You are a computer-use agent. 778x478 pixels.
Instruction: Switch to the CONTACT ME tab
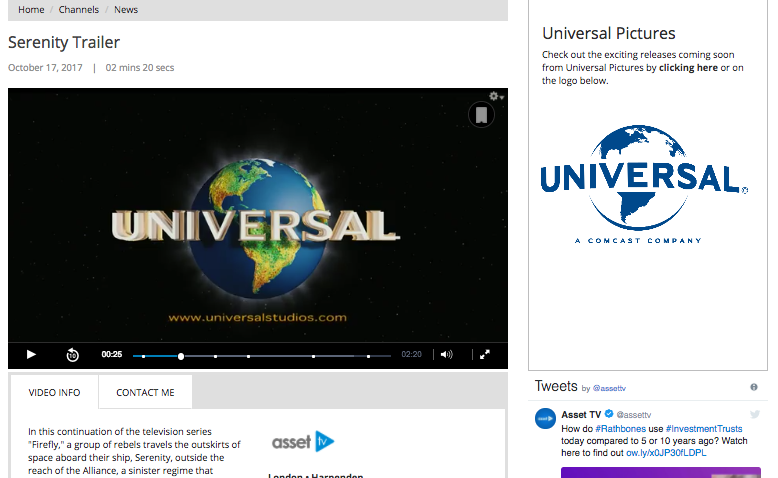click(x=145, y=392)
